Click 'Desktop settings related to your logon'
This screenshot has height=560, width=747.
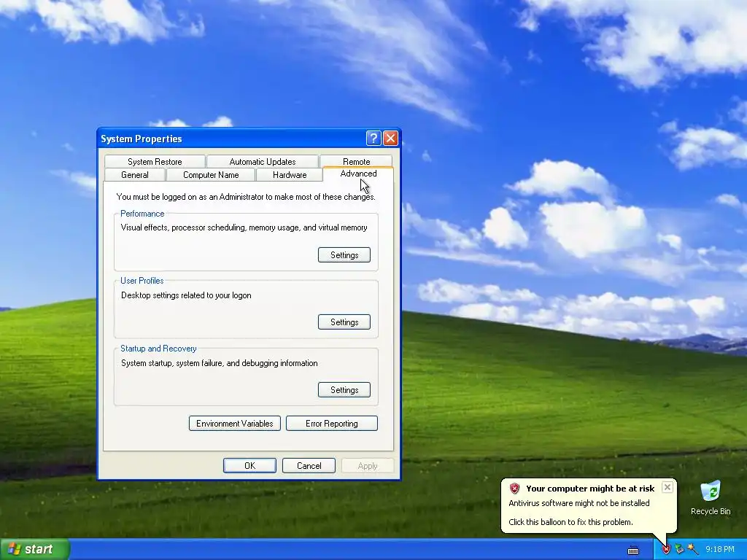coord(186,295)
